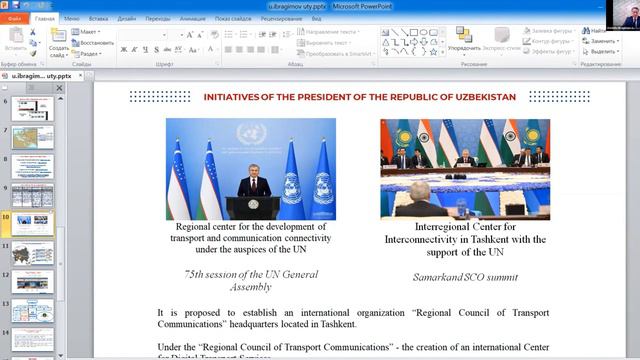Select the rectangle shape in gallery

[414, 32]
